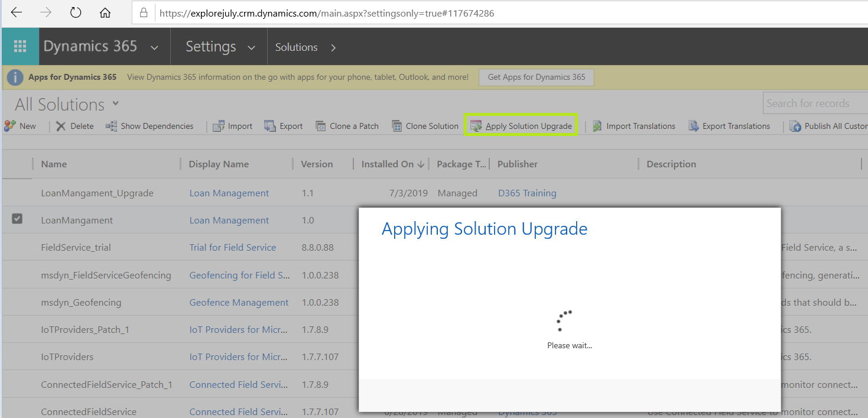868x418 pixels.
Task: Click Apply Solution Upgrade label
Action: coord(529,126)
